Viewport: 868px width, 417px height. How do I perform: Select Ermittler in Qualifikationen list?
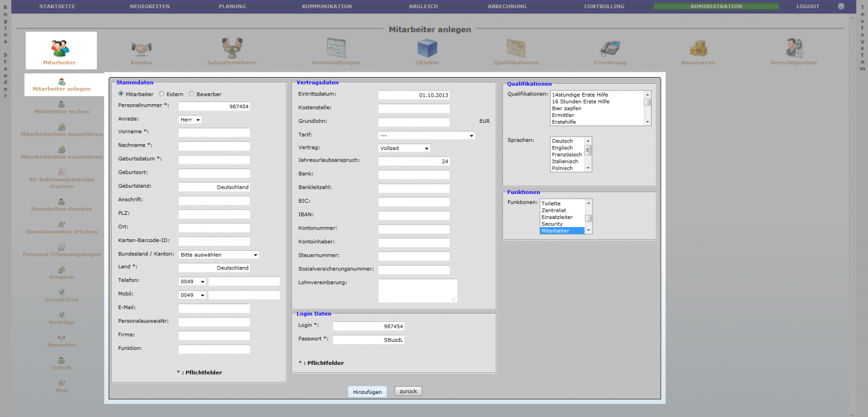tap(562, 115)
